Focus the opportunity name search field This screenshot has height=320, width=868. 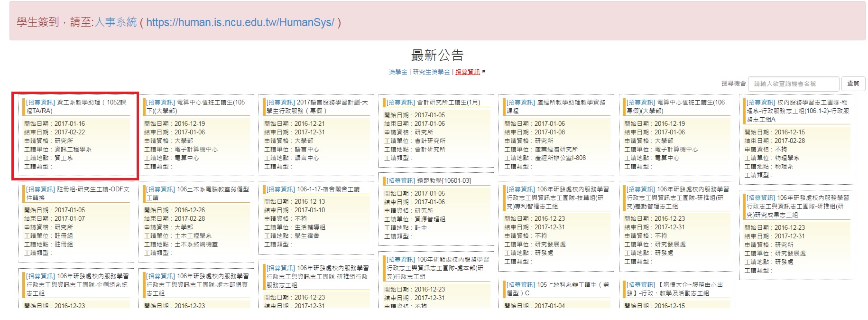pos(793,84)
